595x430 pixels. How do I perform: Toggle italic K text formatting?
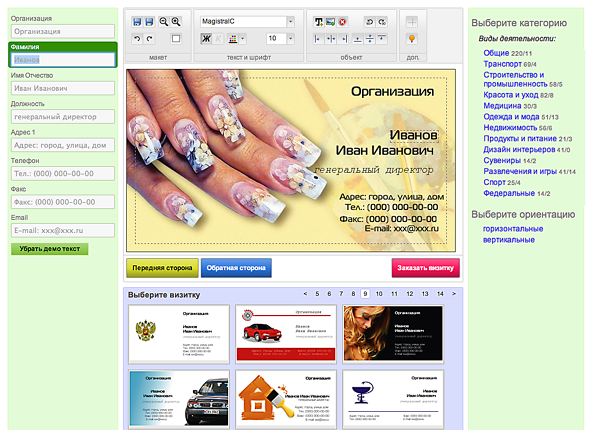click(x=218, y=39)
